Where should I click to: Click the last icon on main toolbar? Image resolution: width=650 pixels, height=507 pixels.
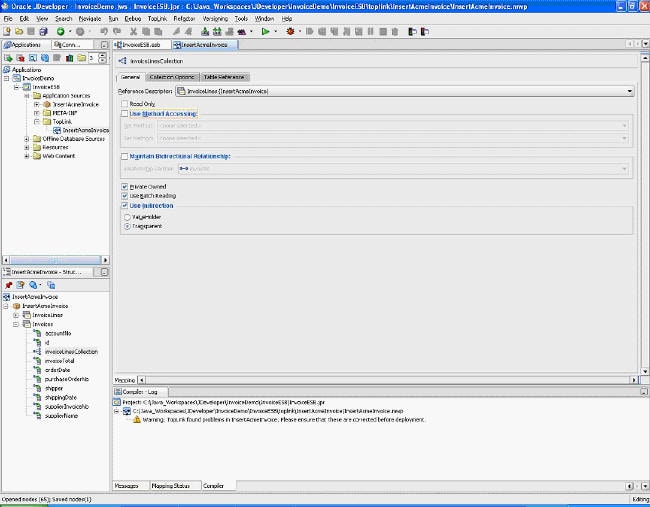coord(424,32)
